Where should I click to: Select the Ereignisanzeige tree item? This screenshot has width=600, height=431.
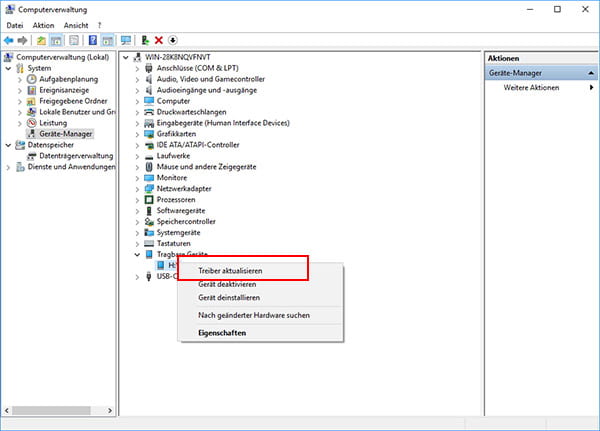point(66,90)
